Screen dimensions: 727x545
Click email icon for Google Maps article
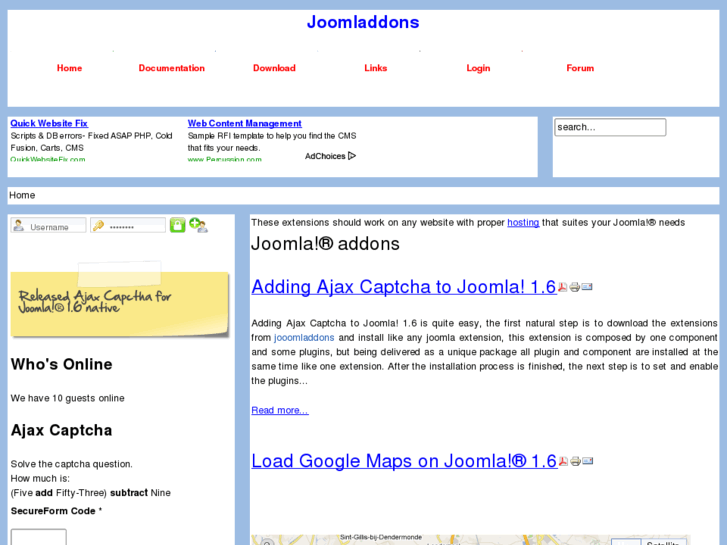[587, 461]
